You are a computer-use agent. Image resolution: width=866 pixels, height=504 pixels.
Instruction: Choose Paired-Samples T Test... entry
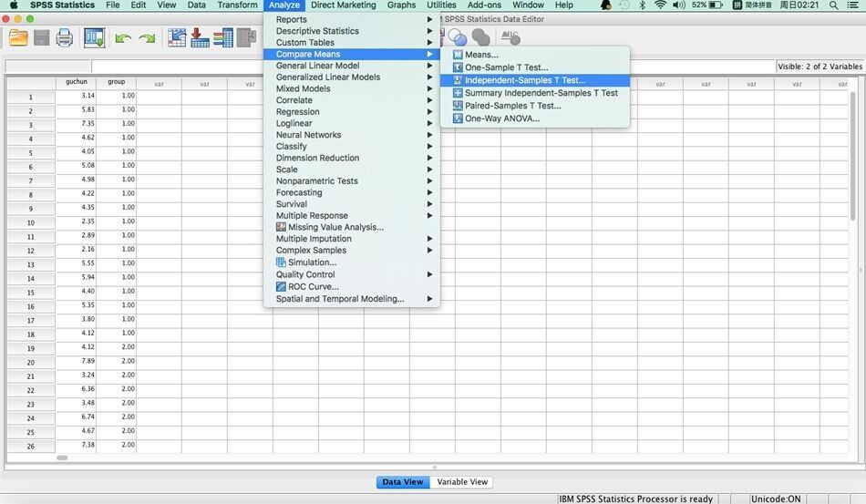534,106
